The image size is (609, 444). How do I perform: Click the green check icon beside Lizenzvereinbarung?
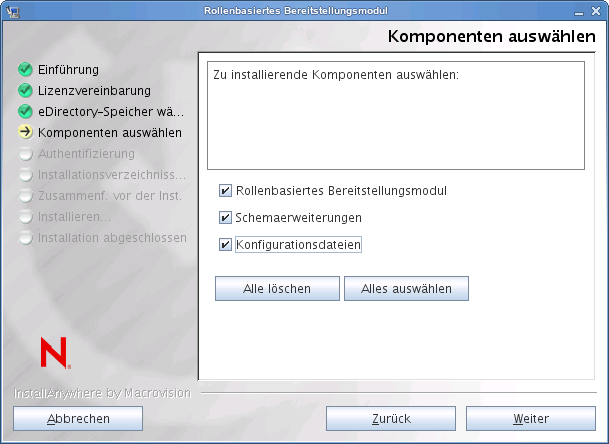[25, 91]
